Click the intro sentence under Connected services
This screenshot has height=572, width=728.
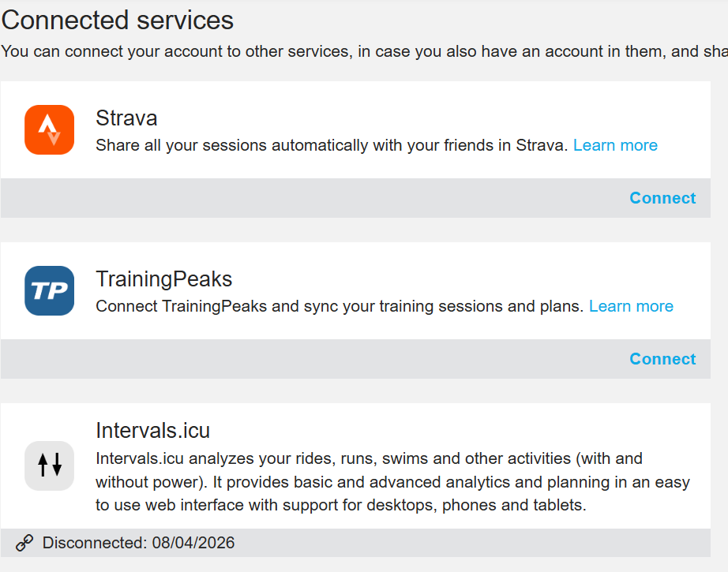click(355, 51)
